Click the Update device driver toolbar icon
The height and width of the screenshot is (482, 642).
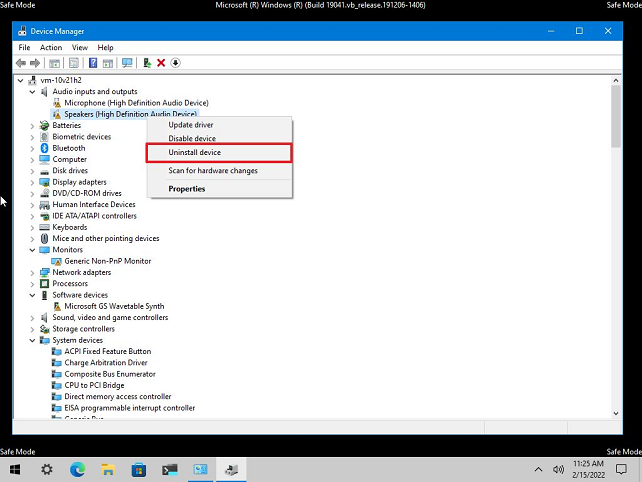coord(147,63)
